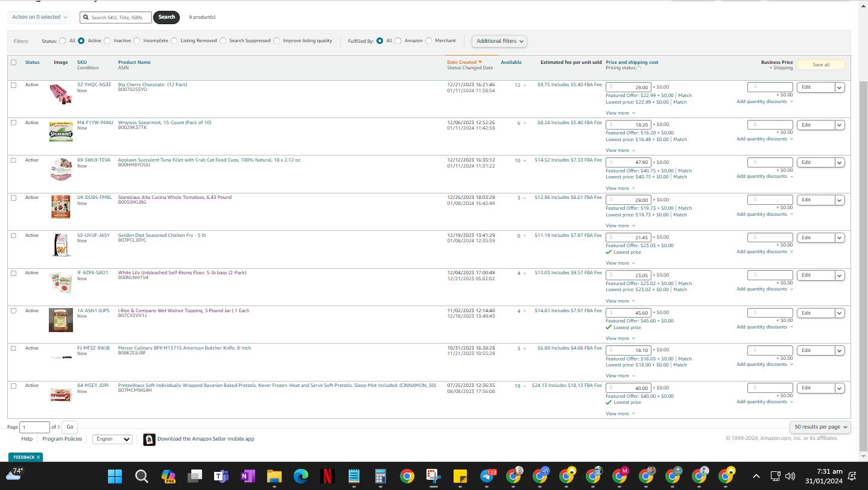Open the Action on 0 selected dropdown

[39, 17]
